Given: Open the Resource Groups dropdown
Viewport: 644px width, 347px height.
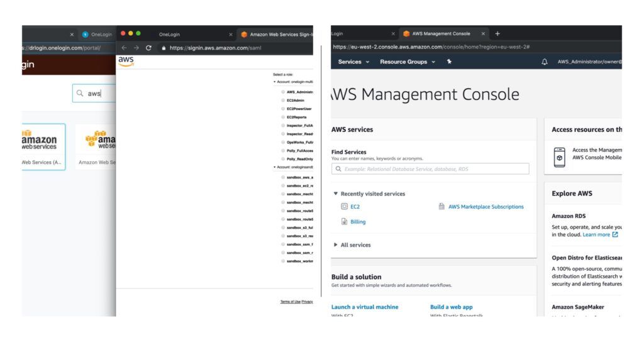Looking at the screenshot, I should (x=408, y=62).
